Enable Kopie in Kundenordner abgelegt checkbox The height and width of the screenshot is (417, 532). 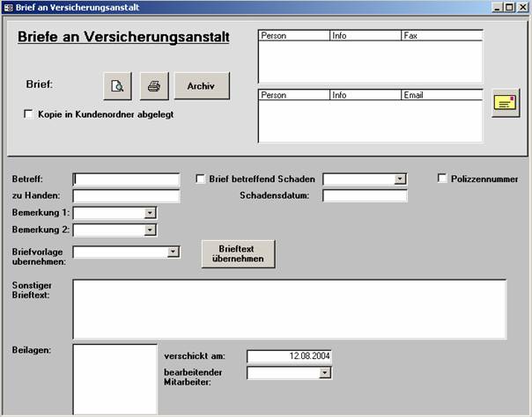(x=28, y=114)
